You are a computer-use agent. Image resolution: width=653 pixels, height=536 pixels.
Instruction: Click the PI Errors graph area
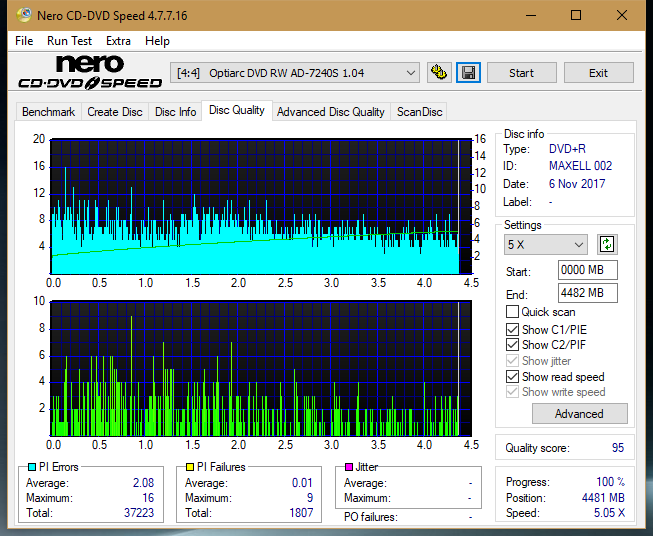pyautogui.click(x=261, y=207)
